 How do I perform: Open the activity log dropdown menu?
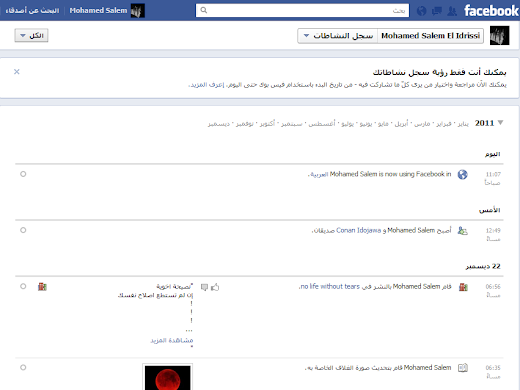(338, 36)
